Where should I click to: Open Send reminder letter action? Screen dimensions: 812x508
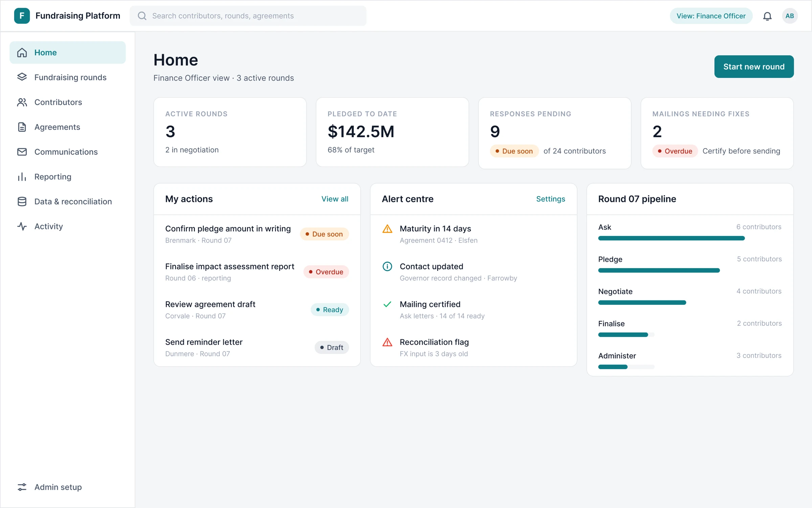[257, 347]
